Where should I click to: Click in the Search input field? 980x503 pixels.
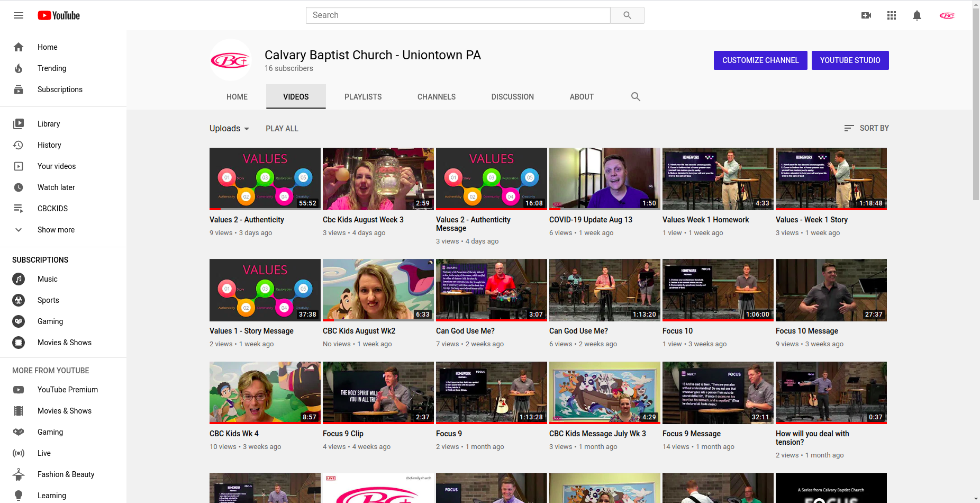pos(458,15)
